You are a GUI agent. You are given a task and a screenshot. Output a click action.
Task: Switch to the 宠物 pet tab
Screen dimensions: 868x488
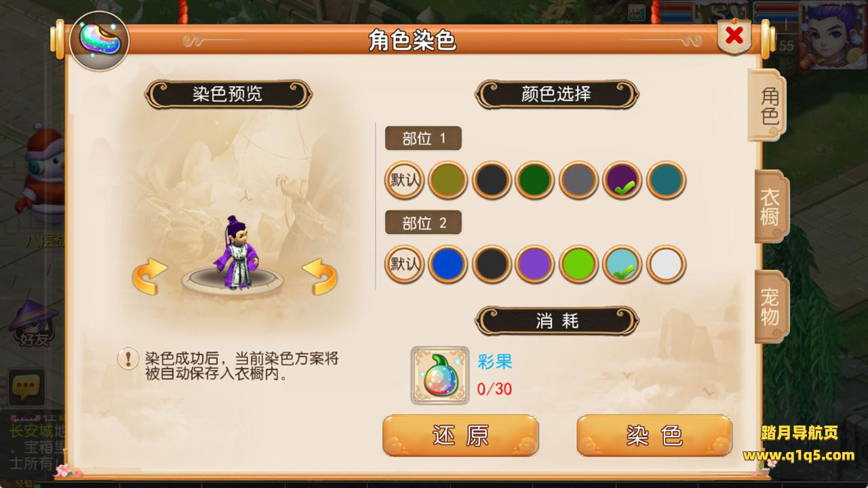pyautogui.click(x=770, y=306)
